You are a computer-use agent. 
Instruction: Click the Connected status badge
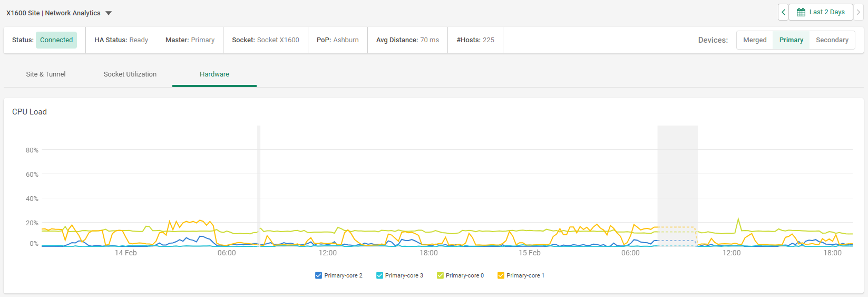tap(56, 40)
